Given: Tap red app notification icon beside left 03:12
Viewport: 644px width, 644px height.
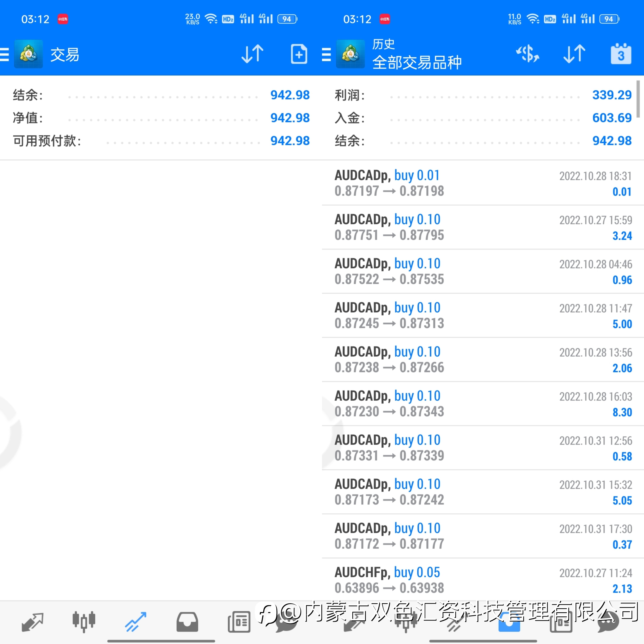Looking at the screenshot, I should tap(63, 19).
